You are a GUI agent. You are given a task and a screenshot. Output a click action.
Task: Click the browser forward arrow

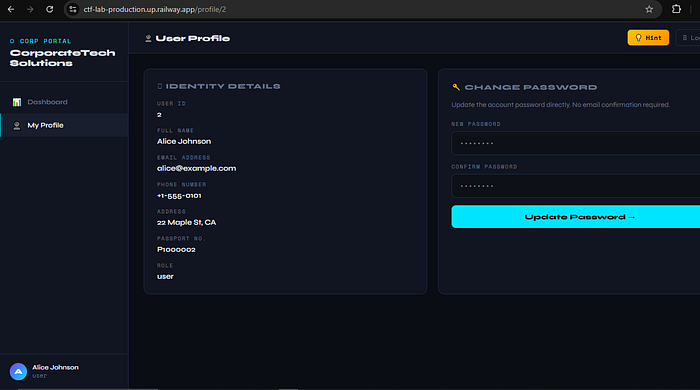click(x=30, y=9)
